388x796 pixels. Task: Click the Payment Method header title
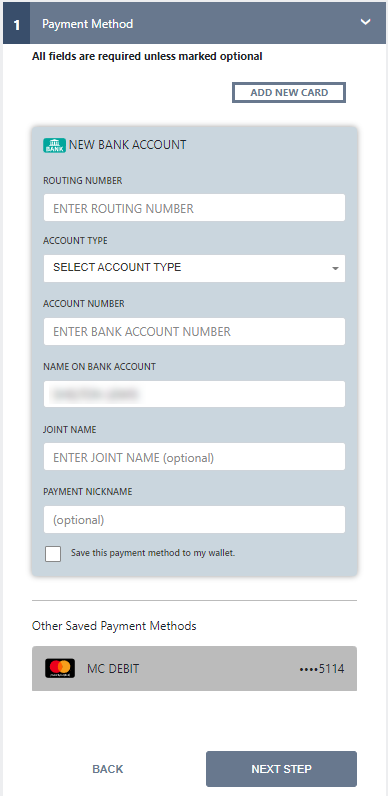[87, 24]
